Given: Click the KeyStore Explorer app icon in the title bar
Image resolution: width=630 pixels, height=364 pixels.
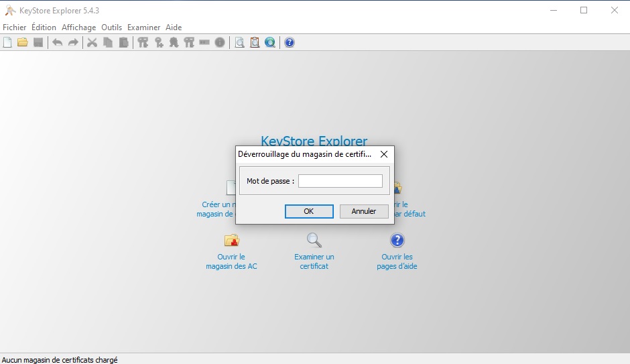Looking at the screenshot, I should (x=10, y=11).
